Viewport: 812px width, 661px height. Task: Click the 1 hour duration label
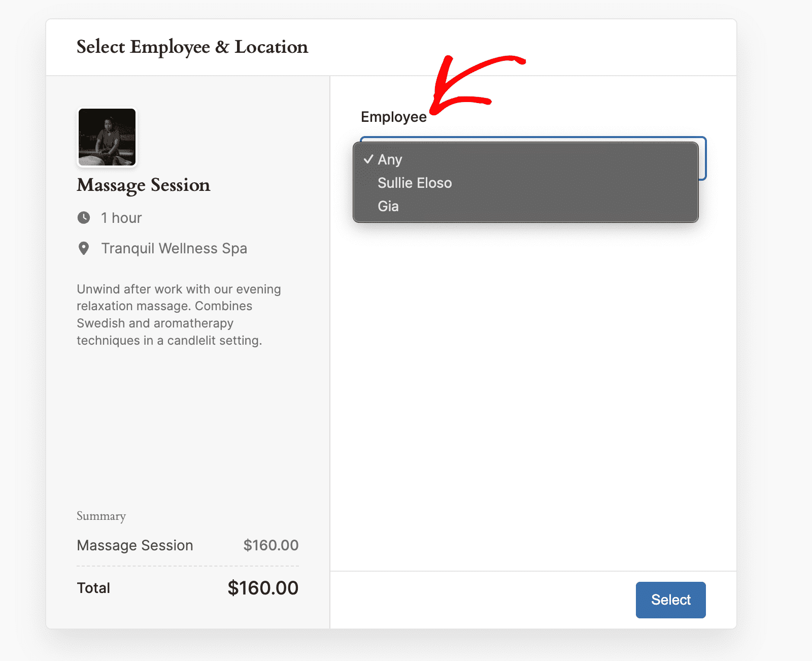(121, 217)
